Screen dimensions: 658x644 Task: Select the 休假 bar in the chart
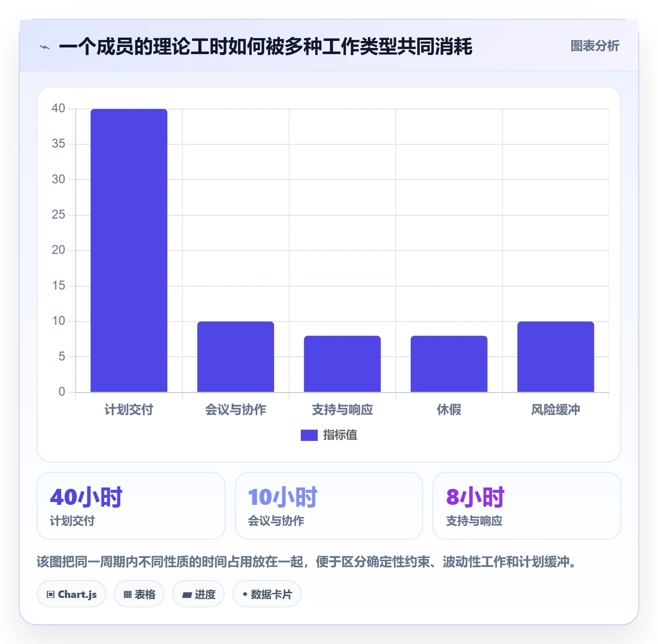click(x=449, y=364)
